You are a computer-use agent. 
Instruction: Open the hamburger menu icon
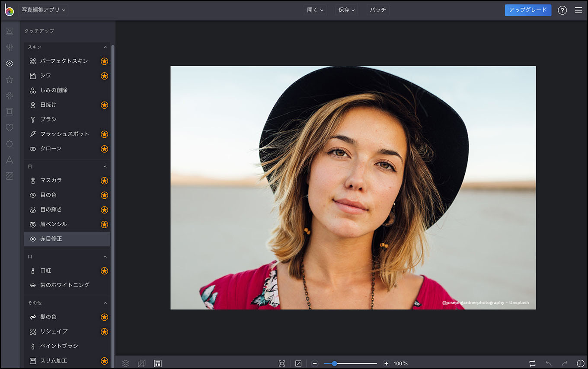[578, 10]
